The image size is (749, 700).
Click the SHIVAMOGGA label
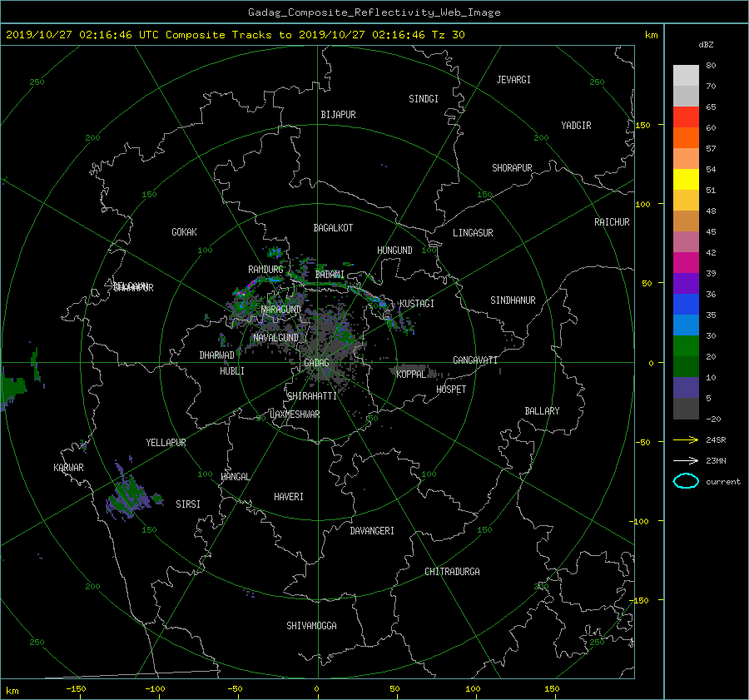311,626
